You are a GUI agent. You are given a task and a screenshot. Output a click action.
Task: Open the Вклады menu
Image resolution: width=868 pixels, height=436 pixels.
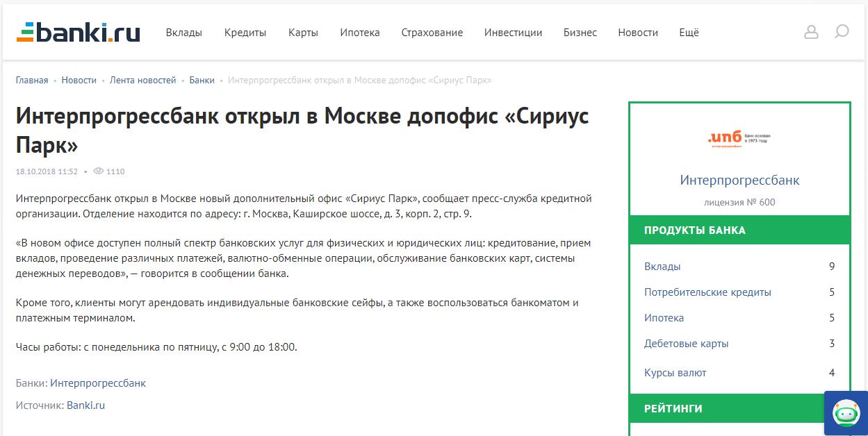click(184, 33)
